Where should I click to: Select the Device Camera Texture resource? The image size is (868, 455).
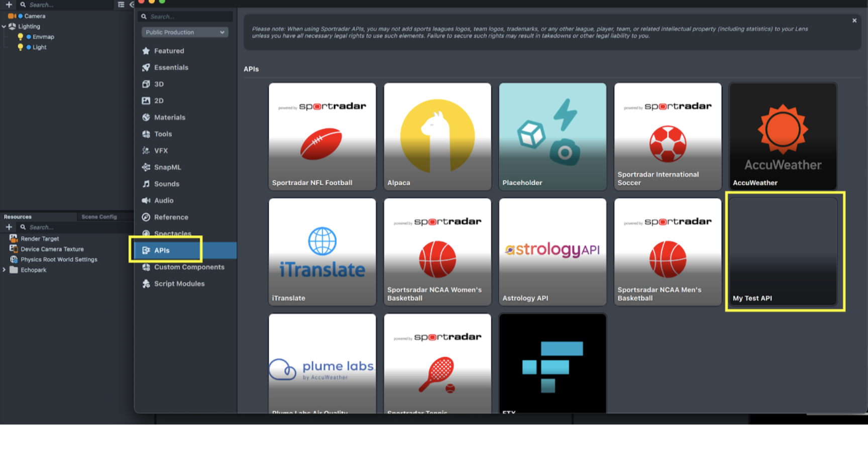coord(52,249)
